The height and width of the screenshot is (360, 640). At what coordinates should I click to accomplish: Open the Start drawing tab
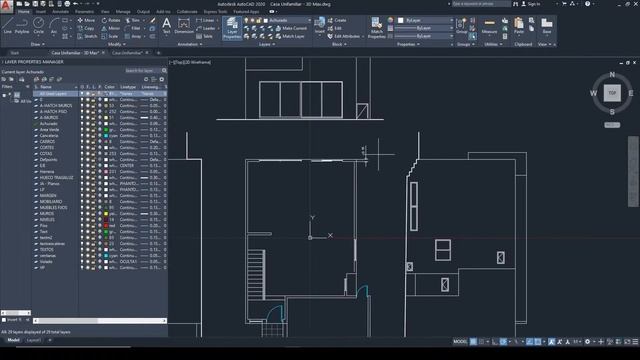tap(15, 53)
